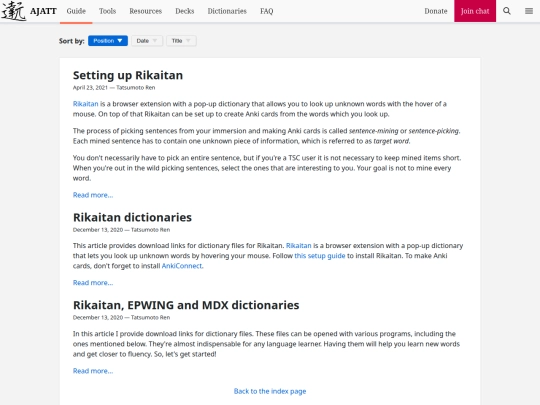Open the Decks menu item
Viewport: 540px width, 405px height.
tap(185, 11)
